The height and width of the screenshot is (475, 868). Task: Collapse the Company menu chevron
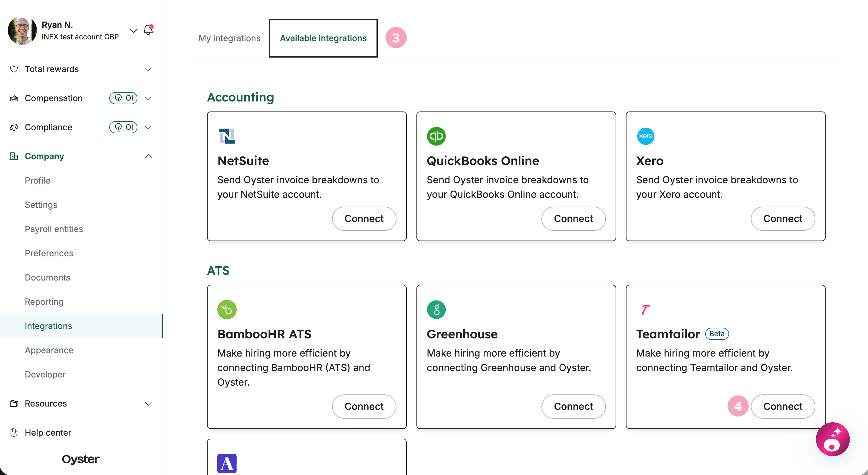point(148,156)
